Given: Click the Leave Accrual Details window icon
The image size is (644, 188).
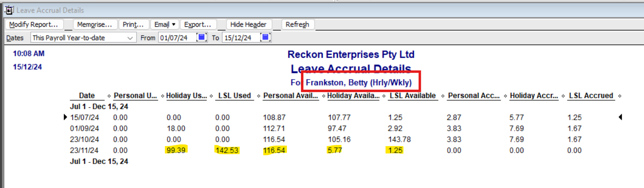Looking at the screenshot, I should [x=9, y=10].
